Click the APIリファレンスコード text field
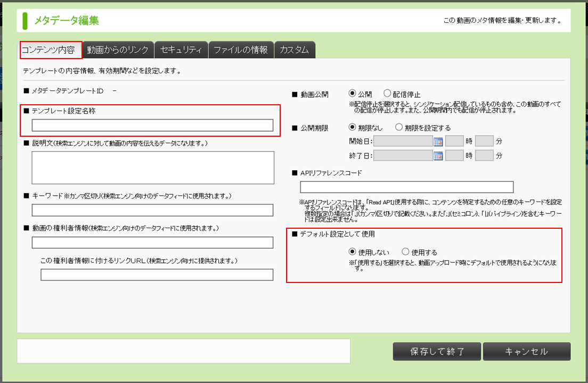 point(407,187)
